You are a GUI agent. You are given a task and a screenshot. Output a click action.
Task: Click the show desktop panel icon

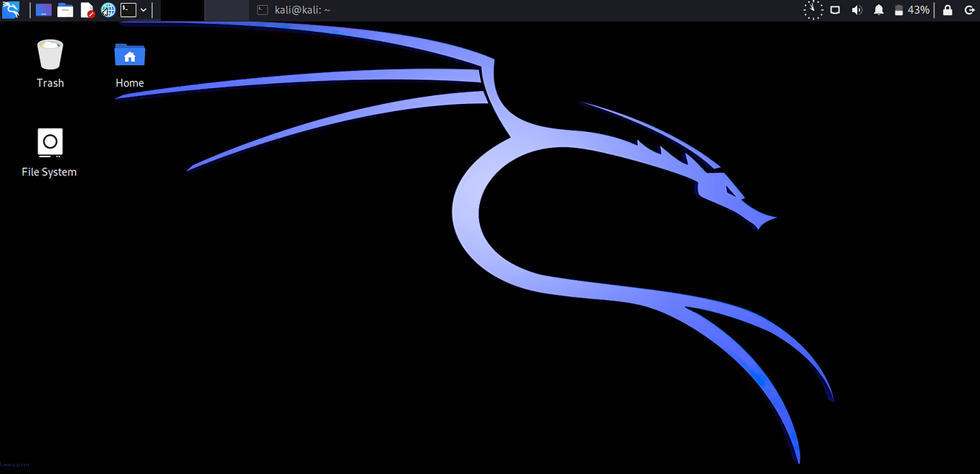click(x=43, y=10)
